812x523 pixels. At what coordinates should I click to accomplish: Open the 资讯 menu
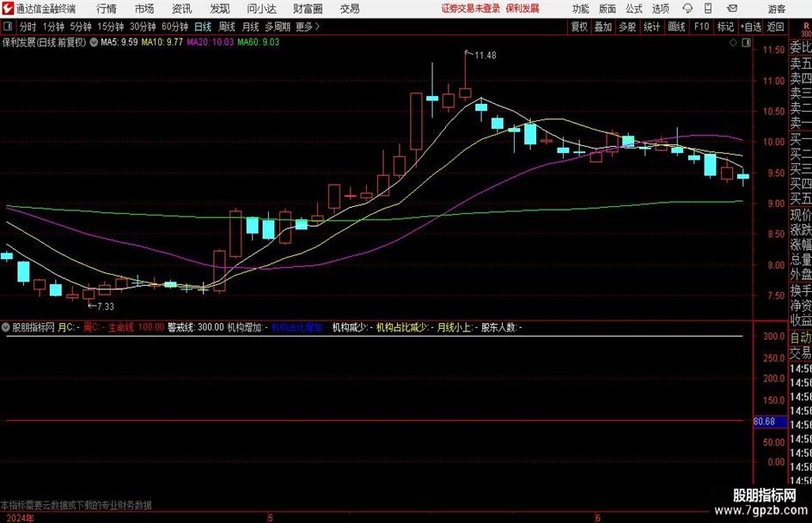tap(182, 9)
